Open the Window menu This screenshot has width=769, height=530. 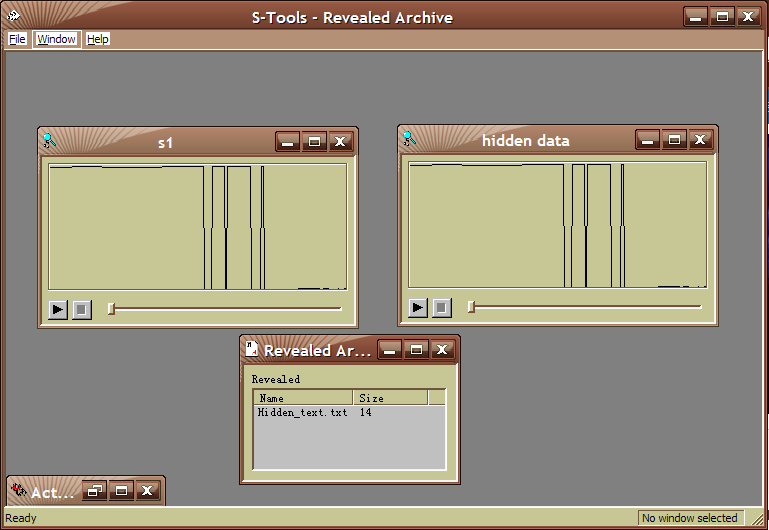pos(56,39)
